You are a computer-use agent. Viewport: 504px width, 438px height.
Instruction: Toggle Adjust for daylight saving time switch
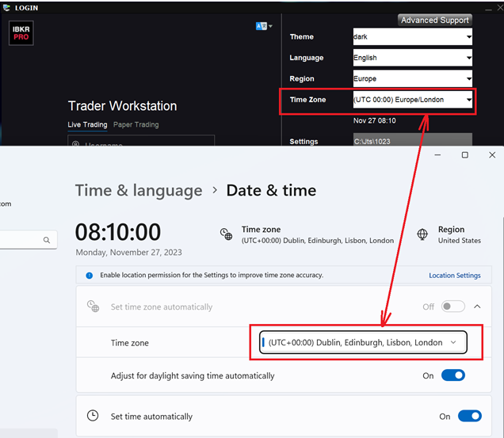pyautogui.click(x=453, y=375)
